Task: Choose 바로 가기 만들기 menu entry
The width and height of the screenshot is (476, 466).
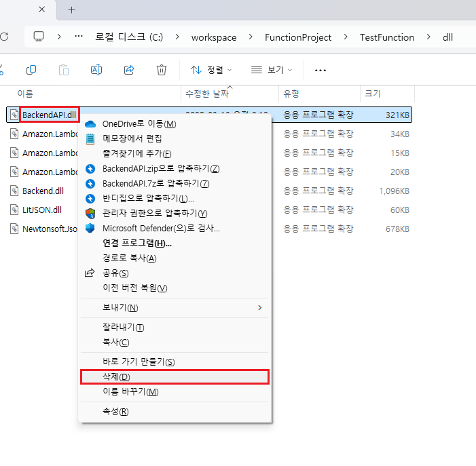Action: pos(175,362)
